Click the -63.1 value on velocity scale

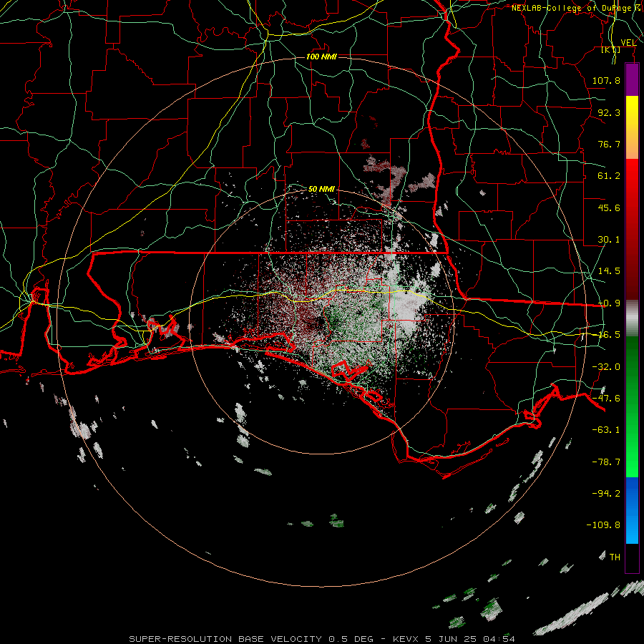606,430
